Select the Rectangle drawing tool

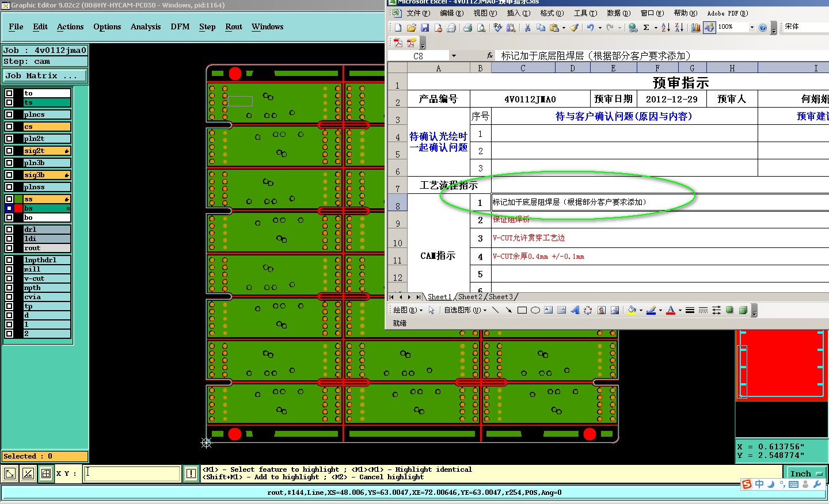click(x=522, y=310)
